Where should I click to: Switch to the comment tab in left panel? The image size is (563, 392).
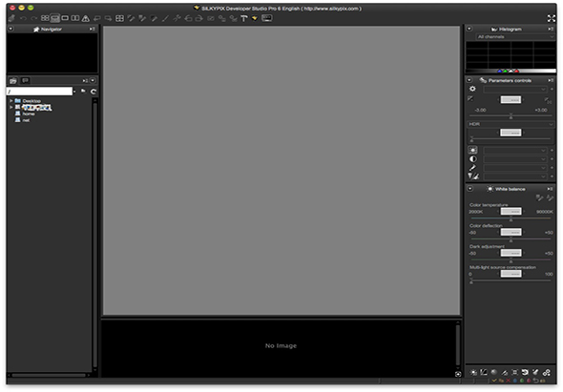coord(25,80)
